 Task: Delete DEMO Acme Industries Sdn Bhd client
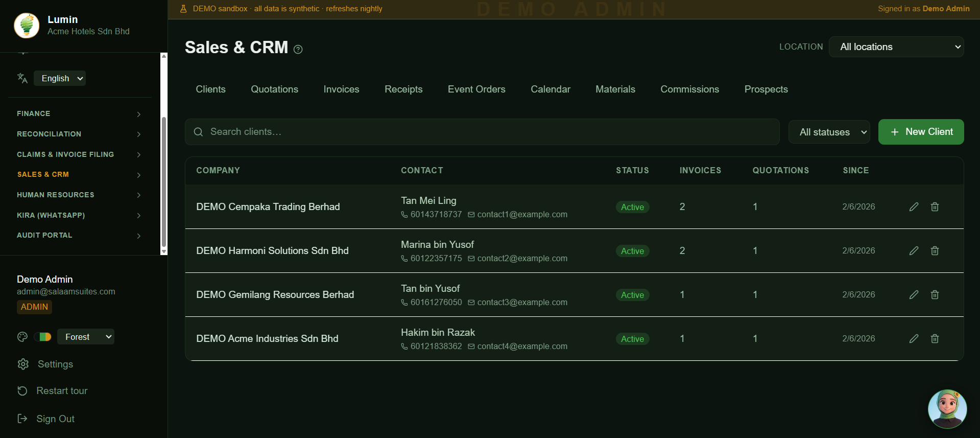pos(935,338)
